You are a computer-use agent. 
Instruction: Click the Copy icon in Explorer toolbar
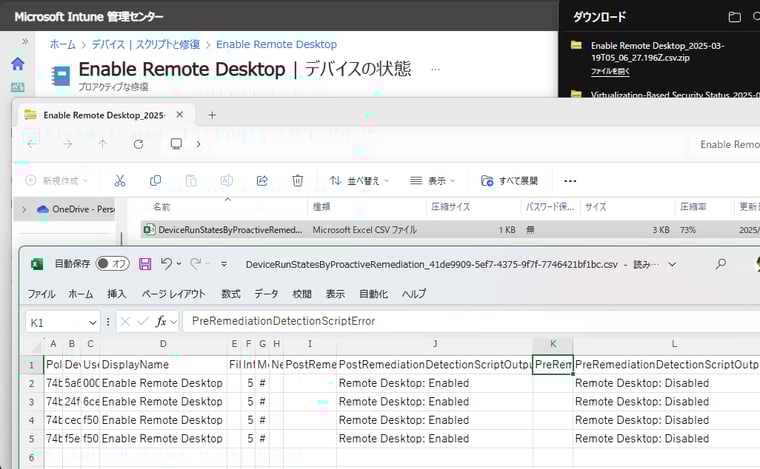click(x=156, y=181)
